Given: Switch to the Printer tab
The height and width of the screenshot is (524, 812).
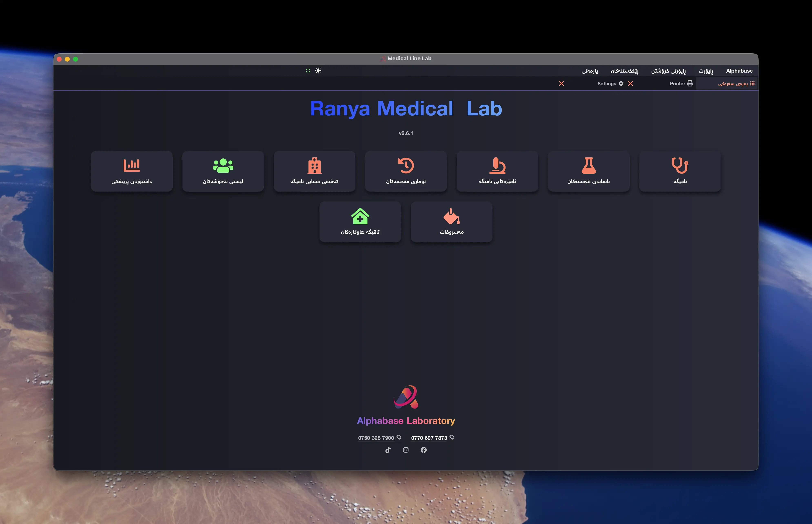Looking at the screenshot, I should (681, 83).
